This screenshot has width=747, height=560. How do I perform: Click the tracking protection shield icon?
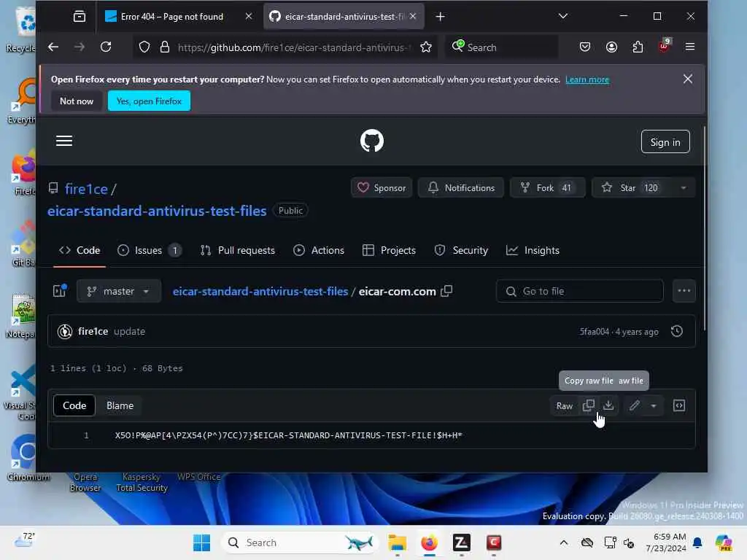coord(144,47)
